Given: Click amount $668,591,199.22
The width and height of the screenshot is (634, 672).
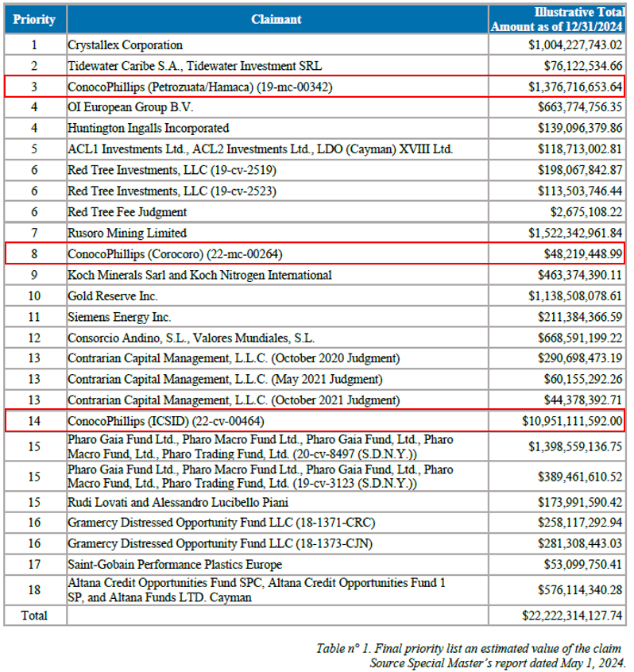Looking at the screenshot, I should coord(580,338).
